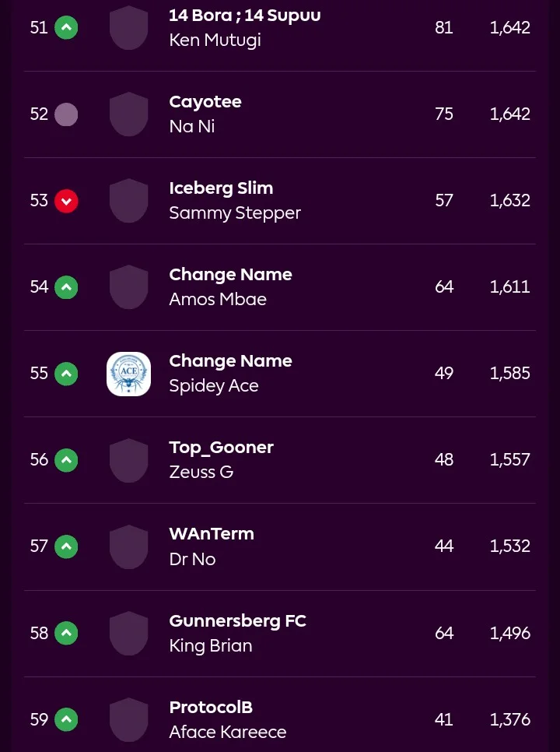Click the shield badge beside Cayotee
Screen dimensions: 560x752
[128, 114]
